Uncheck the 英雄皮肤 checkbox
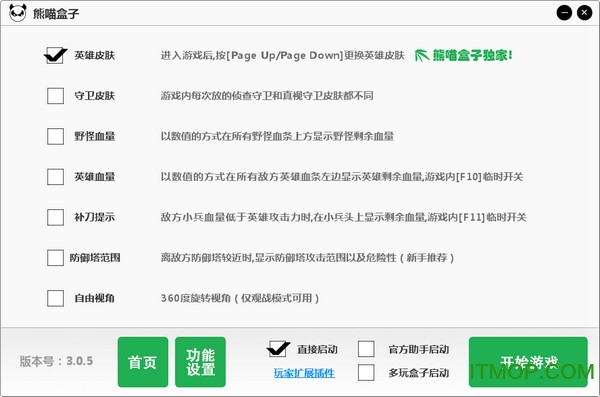The image size is (600, 397). tap(55, 56)
